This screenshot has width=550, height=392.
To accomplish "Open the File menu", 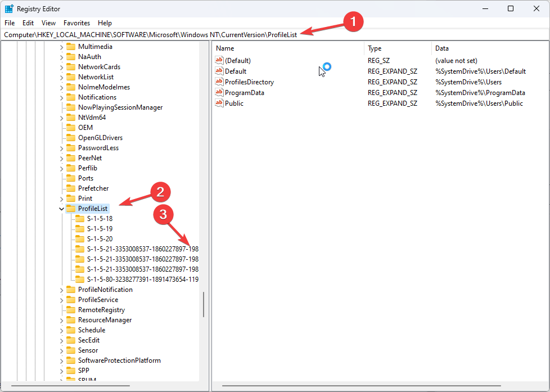I will click(x=10, y=23).
